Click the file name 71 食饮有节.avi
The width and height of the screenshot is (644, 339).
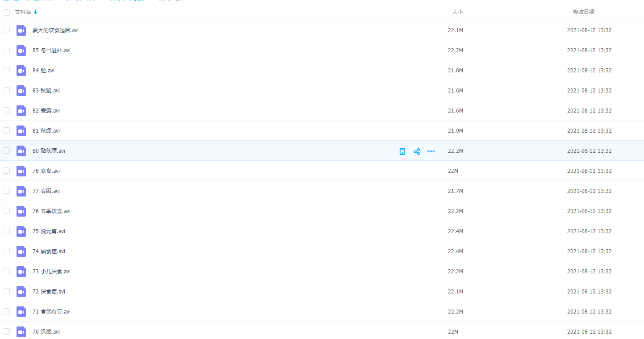(x=51, y=312)
